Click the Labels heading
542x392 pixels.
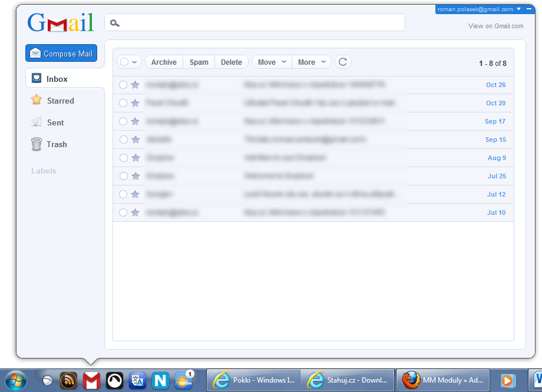click(x=44, y=171)
